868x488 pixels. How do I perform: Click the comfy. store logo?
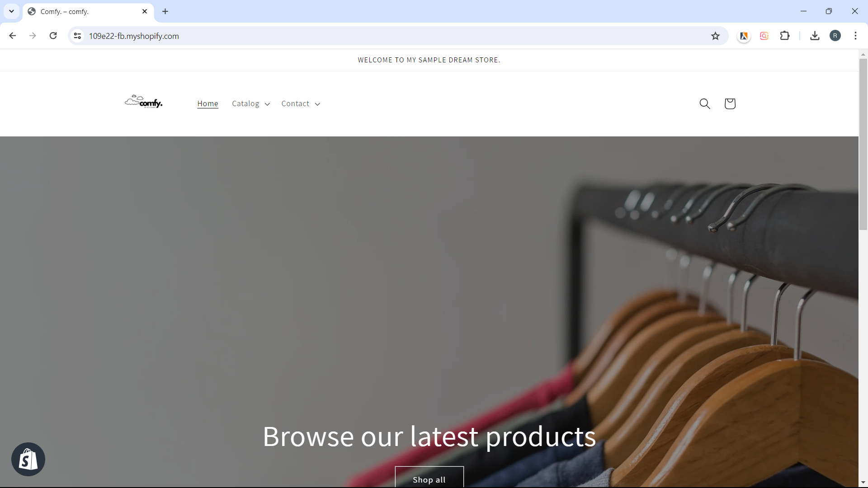(143, 102)
